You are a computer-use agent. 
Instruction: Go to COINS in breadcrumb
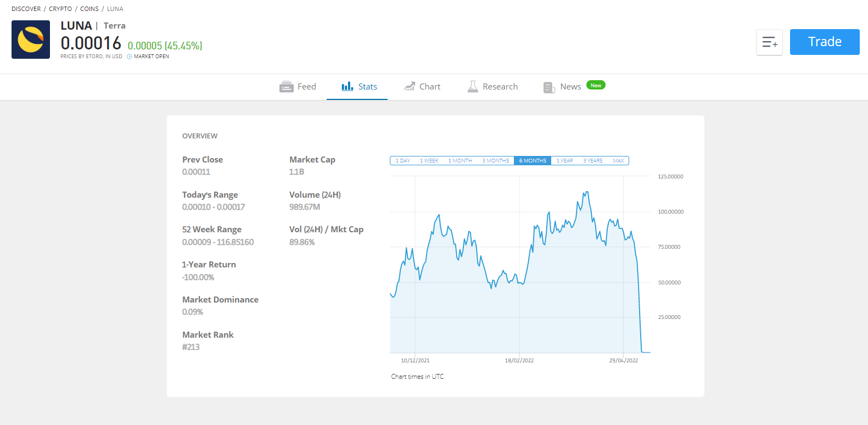point(89,9)
